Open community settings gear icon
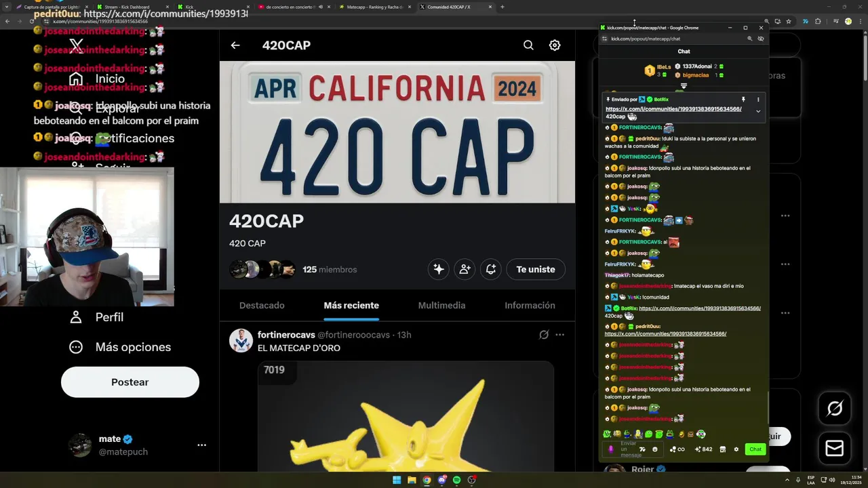Viewport: 868px width, 488px height. click(555, 45)
